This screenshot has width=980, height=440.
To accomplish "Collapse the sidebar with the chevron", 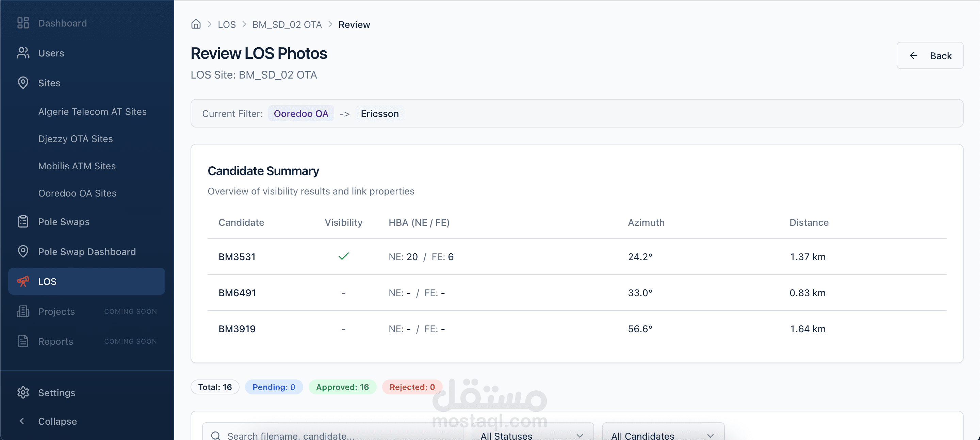I will tap(22, 421).
